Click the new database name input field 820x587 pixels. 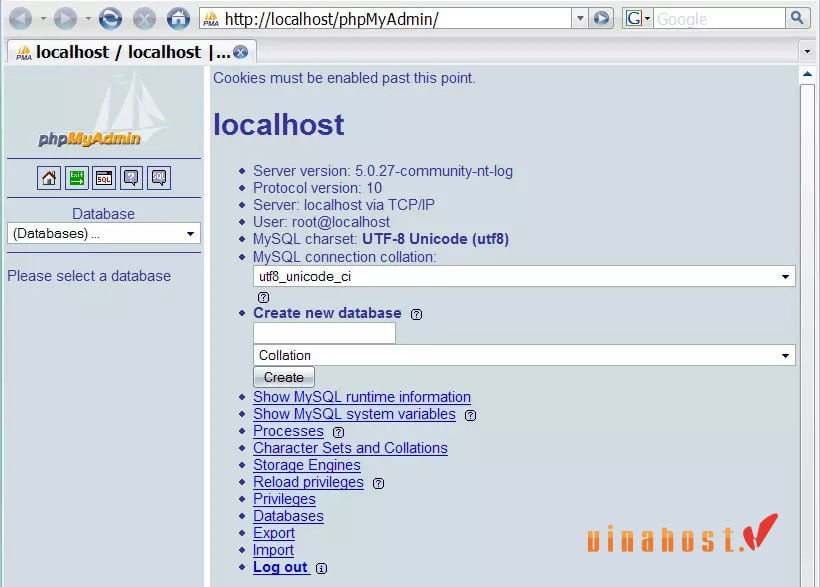[x=324, y=333]
